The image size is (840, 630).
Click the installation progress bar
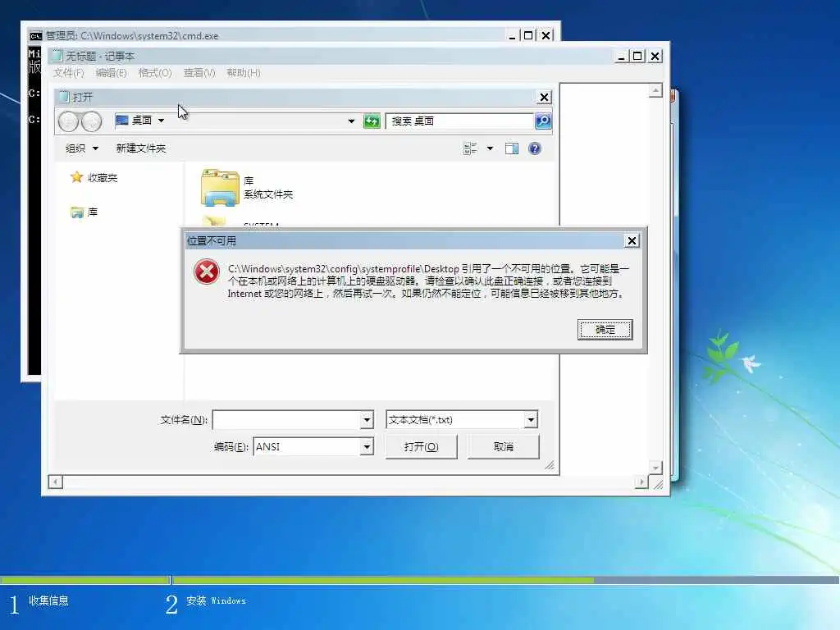click(420, 580)
